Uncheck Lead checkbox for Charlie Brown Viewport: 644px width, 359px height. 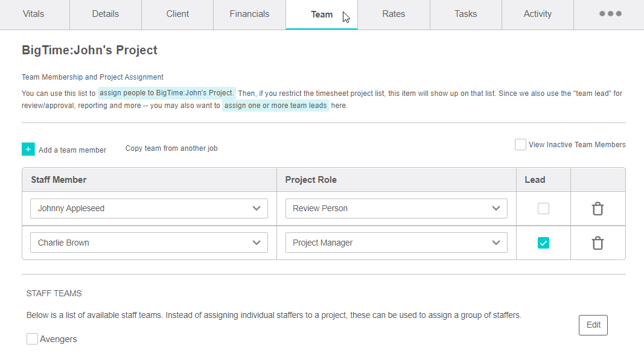click(543, 243)
